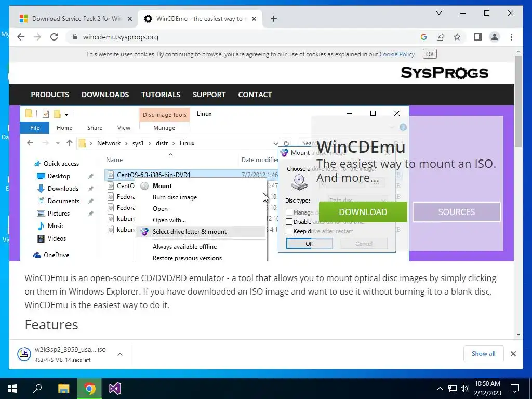
Task: Click the SysProgs logo
Action: (445, 73)
